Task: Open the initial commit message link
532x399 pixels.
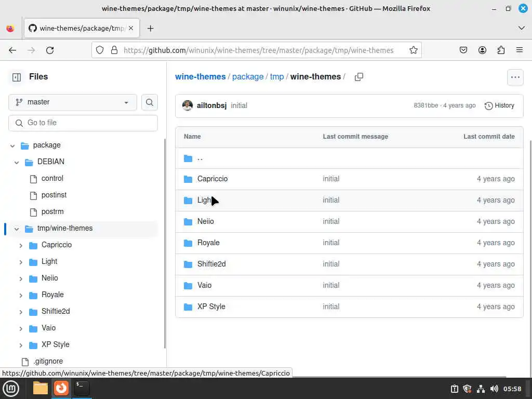Action: [x=239, y=105]
